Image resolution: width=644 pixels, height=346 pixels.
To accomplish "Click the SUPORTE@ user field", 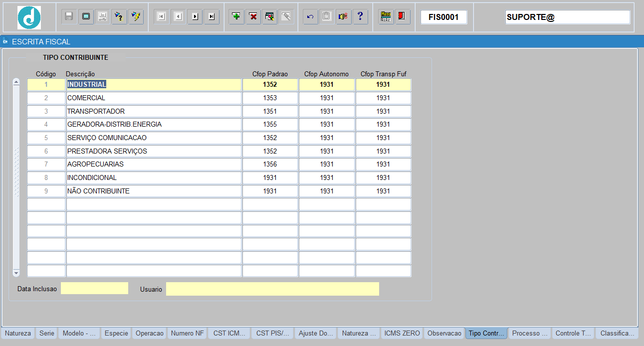I will 568,17.
